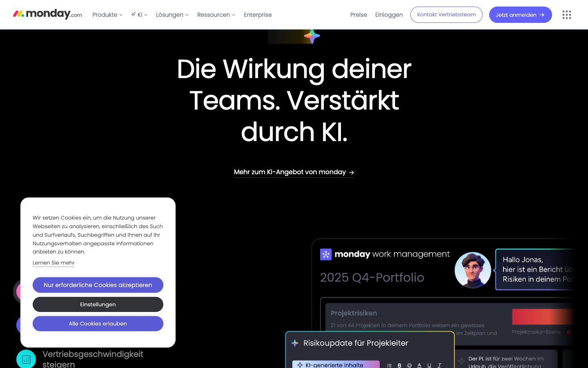
Task: Go to the Enterprise page
Action: (258, 15)
